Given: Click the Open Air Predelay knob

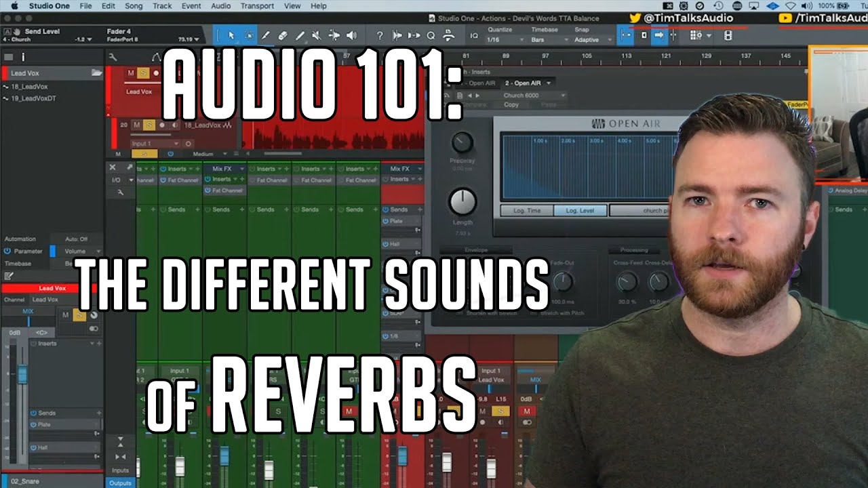Looking at the screenshot, I should 462,142.
